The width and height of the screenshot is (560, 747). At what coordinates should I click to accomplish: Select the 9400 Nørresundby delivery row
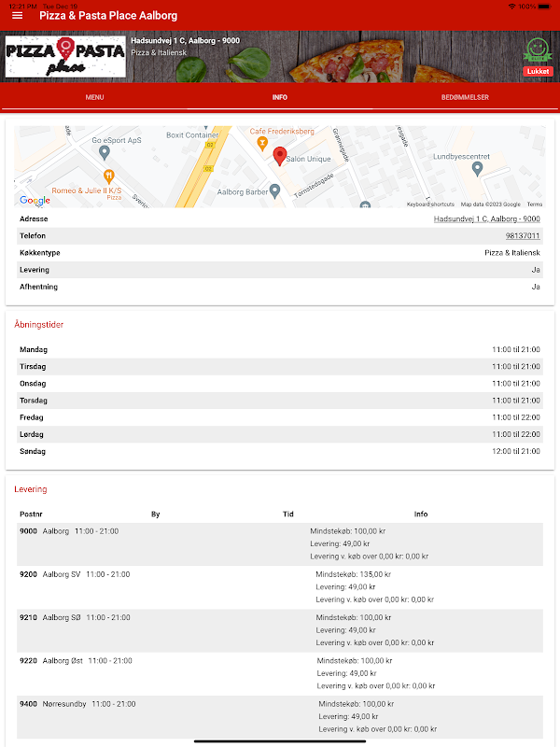(x=280, y=716)
